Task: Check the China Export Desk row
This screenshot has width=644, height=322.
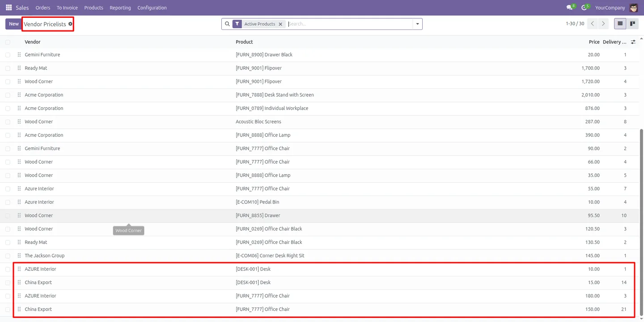Action: [x=8, y=283]
